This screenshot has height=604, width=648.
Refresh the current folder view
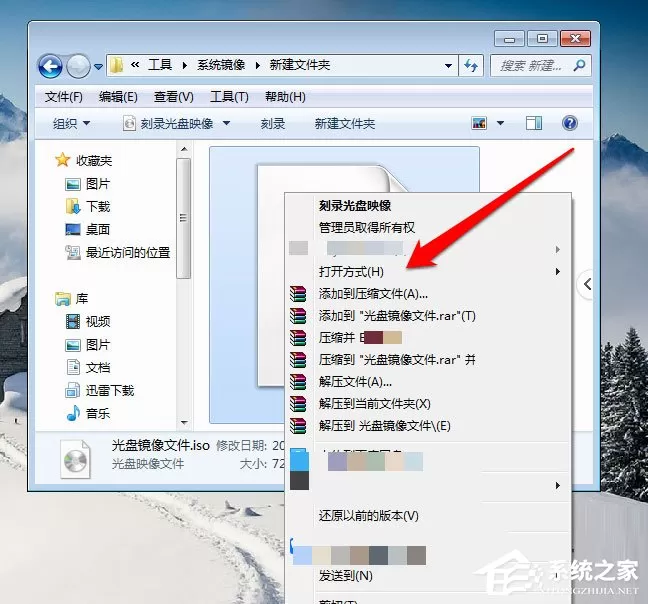click(x=471, y=66)
